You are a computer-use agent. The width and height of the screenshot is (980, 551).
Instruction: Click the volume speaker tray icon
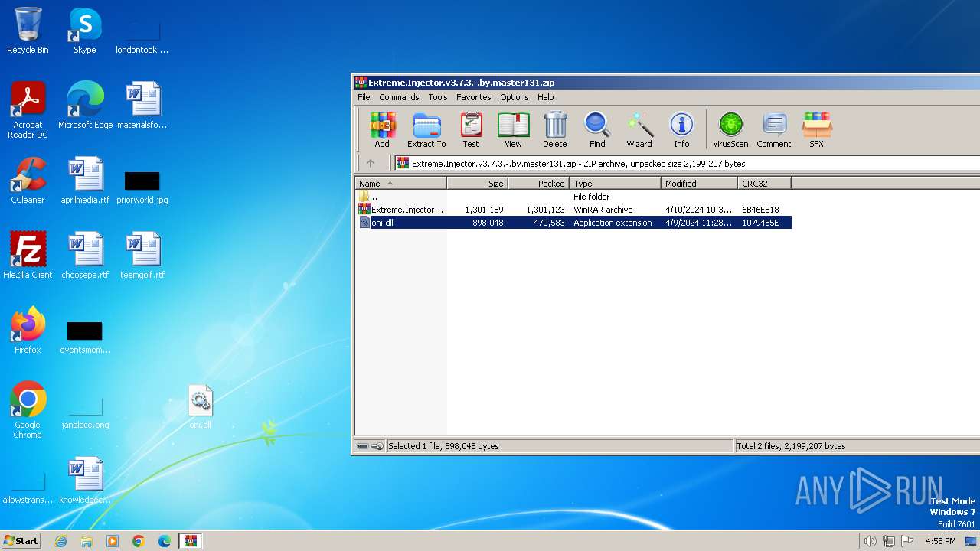click(870, 541)
